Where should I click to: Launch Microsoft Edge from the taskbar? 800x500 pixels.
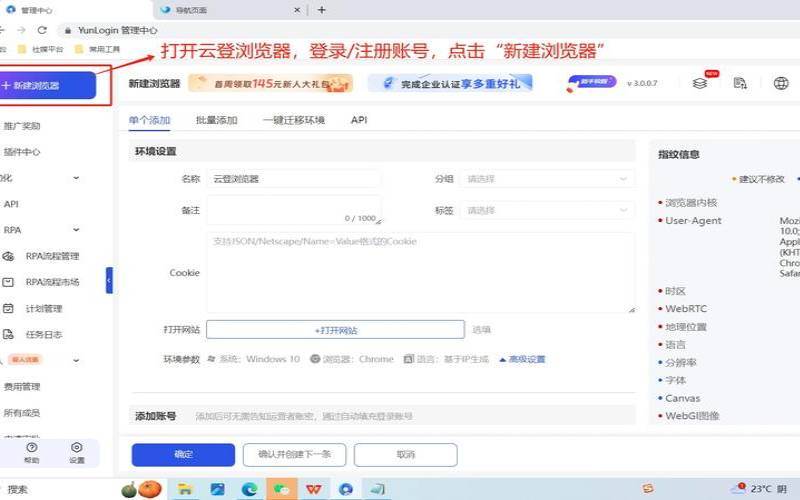pyautogui.click(x=249, y=489)
